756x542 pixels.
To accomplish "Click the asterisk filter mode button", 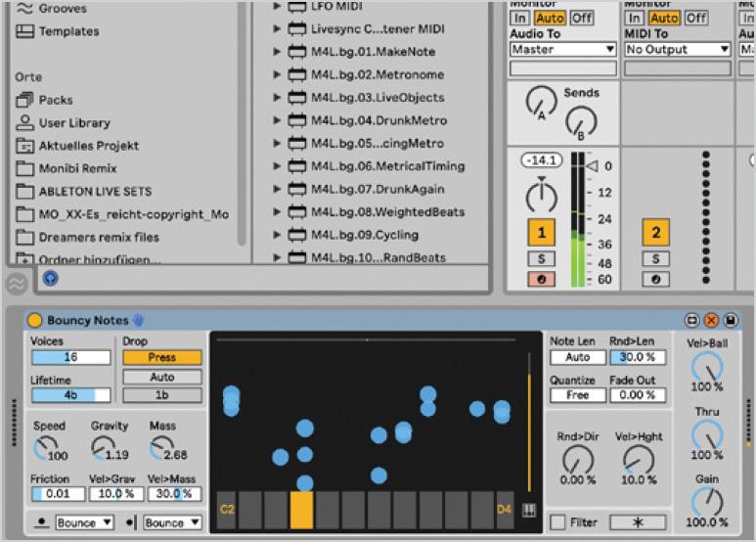I will [x=638, y=522].
